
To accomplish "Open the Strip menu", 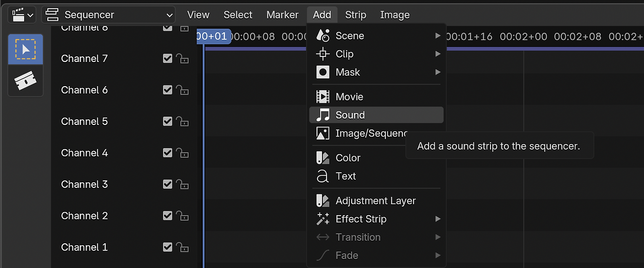I will click(x=356, y=15).
